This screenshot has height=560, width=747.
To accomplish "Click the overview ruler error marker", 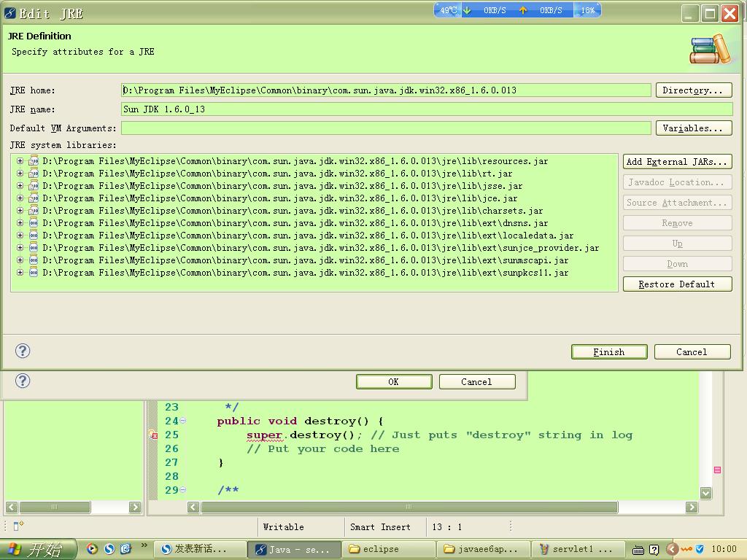I will point(717,470).
